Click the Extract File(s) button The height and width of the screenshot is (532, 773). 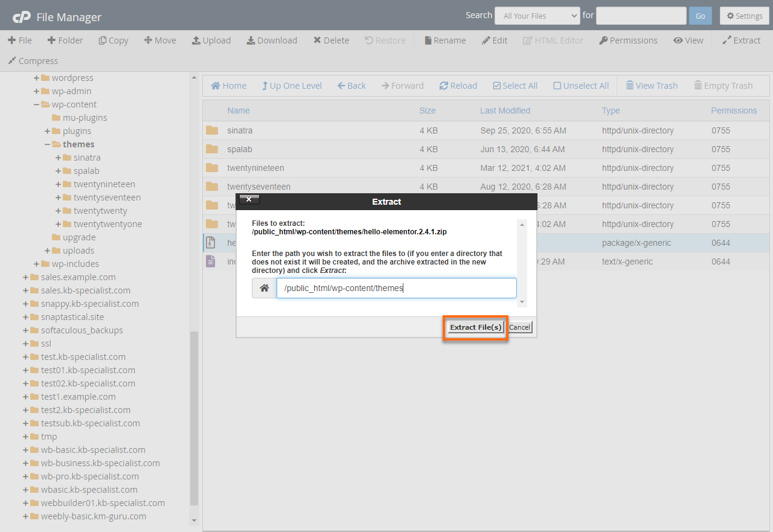[x=475, y=327]
